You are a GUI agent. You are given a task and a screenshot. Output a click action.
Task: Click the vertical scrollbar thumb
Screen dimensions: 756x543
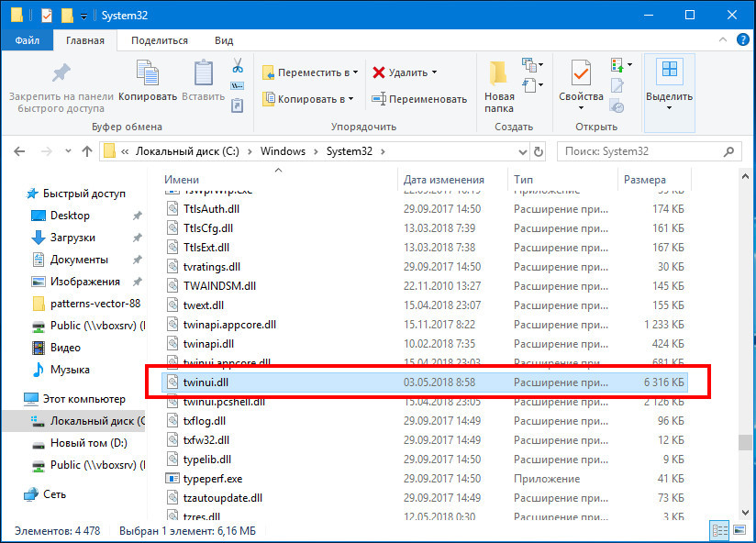coord(745,442)
